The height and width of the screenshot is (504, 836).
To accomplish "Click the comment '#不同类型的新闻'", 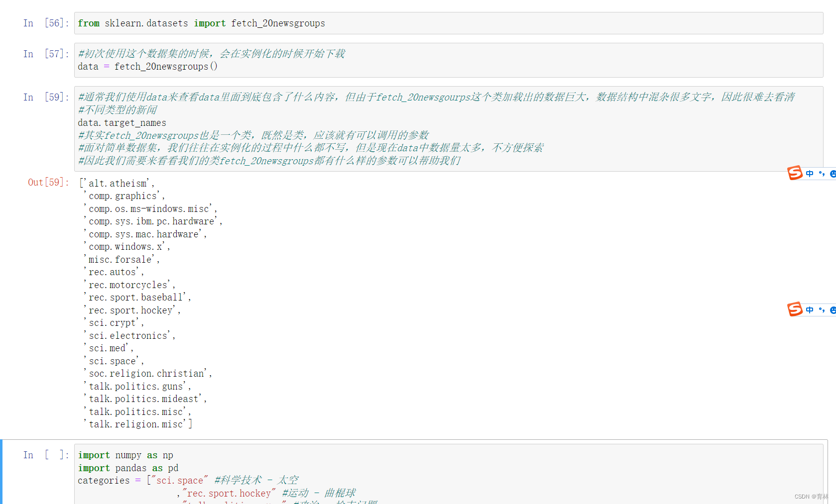I will tap(118, 110).
